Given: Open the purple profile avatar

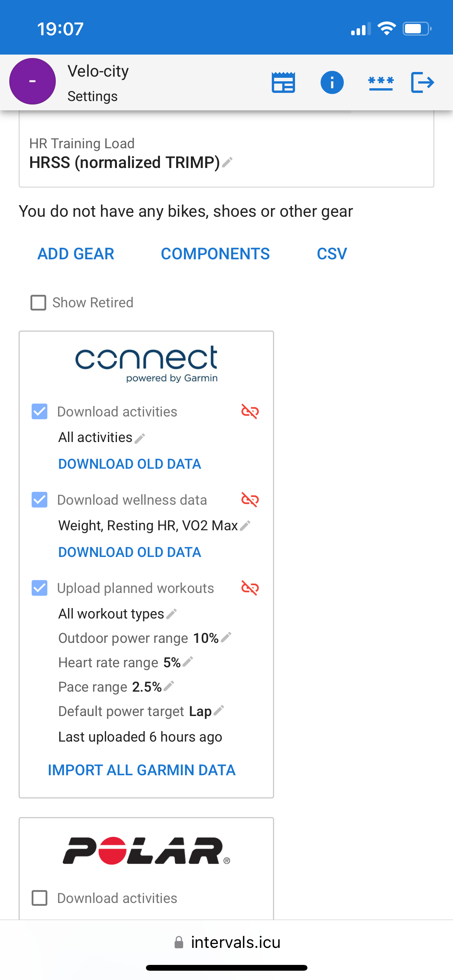Looking at the screenshot, I should [x=33, y=81].
